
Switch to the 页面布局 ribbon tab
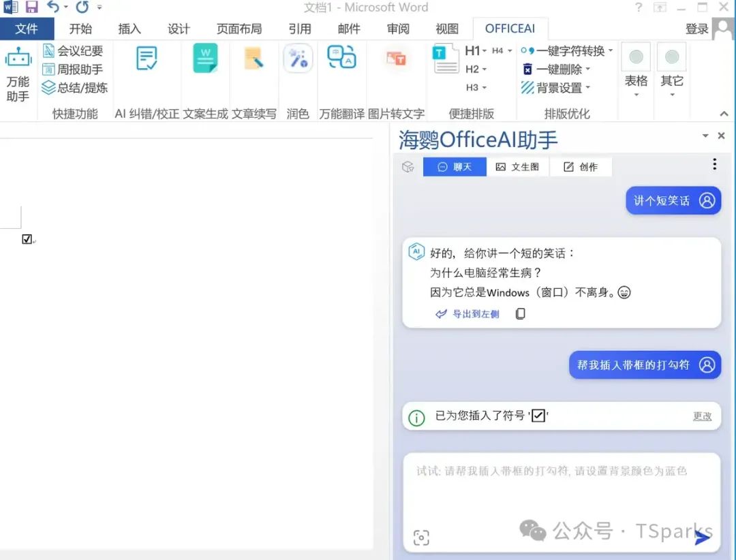pyautogui.click(x=239, y=29)
